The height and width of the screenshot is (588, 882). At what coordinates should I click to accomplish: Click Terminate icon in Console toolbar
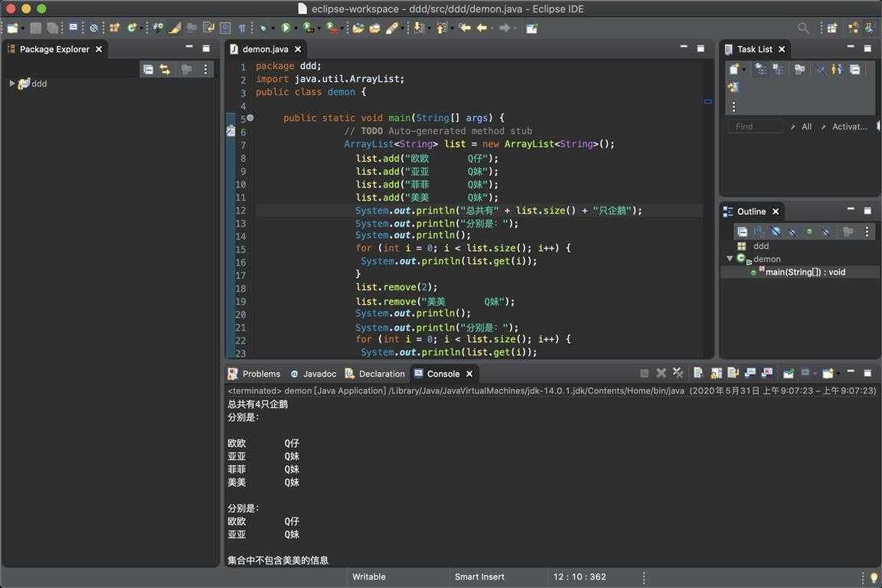(643, 373)
